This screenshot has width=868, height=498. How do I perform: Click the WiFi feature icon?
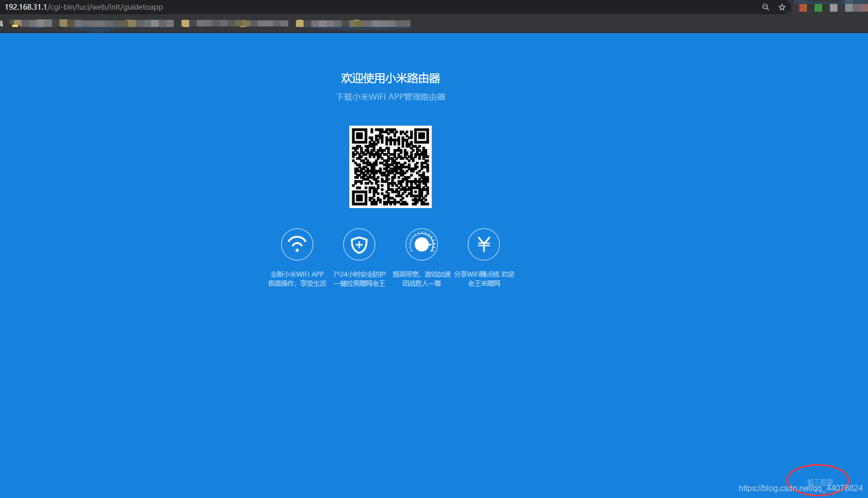(297, 245)
